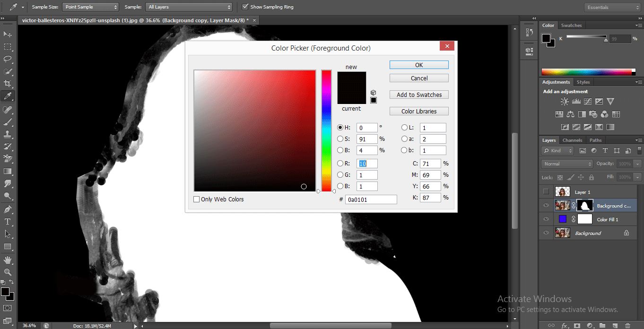This screenshot has height=329, width=644.
Task: Switch to the Styles tab
Action: pos(583,82)
